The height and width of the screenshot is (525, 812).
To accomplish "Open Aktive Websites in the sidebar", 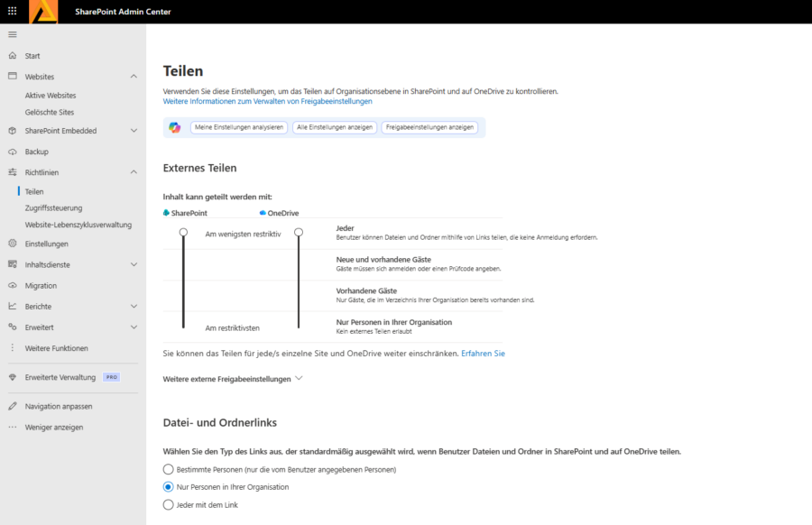I will 51,96.
